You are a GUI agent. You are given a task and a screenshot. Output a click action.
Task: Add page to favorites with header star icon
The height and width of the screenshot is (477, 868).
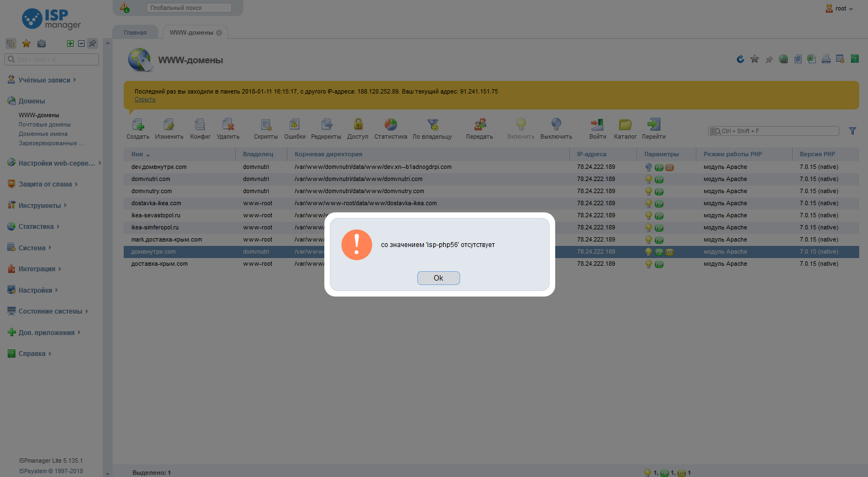coord(755,59)
